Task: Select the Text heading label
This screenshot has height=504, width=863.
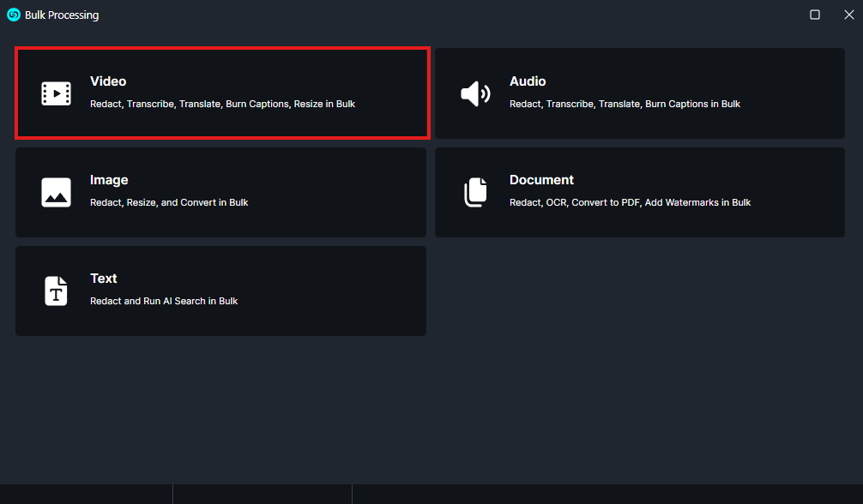Action: click(x=104, y=279)
